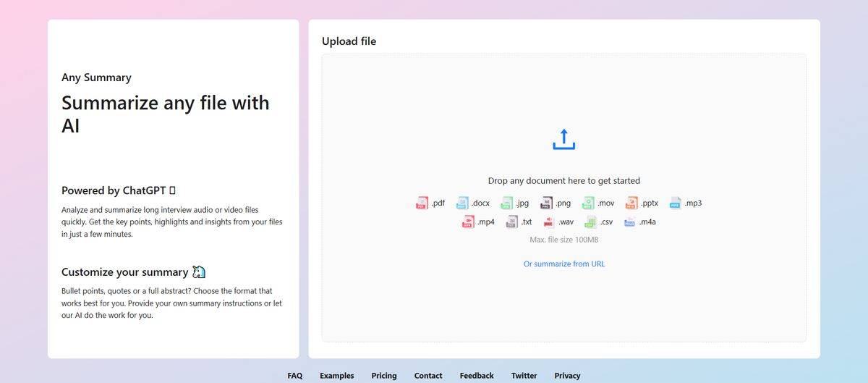This screenshot has width=868, height=383.
Task: Click the .png file type icon
Action: coord(547,203)
